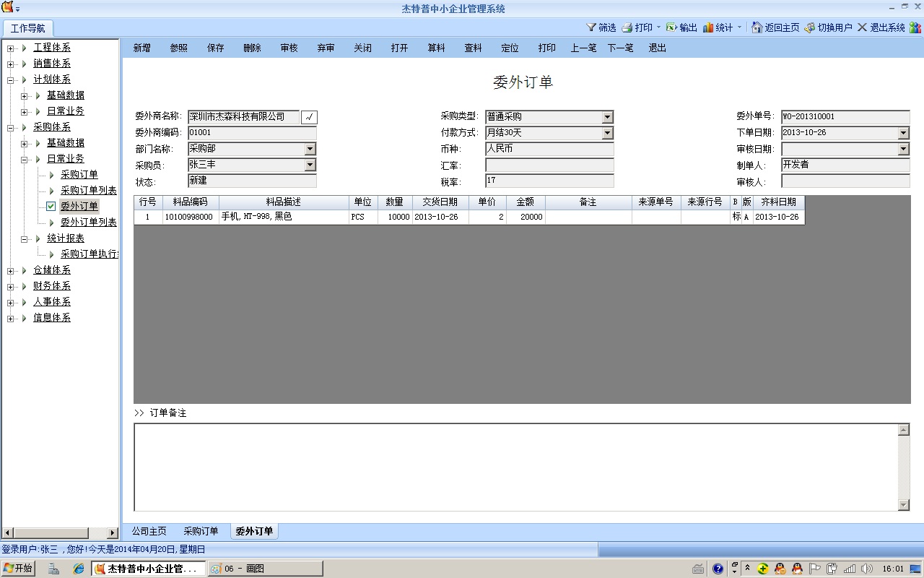This screenshot has height=578, width=924.
Task: Click the 委外单号 input field
Action: [x=845, y=117]
